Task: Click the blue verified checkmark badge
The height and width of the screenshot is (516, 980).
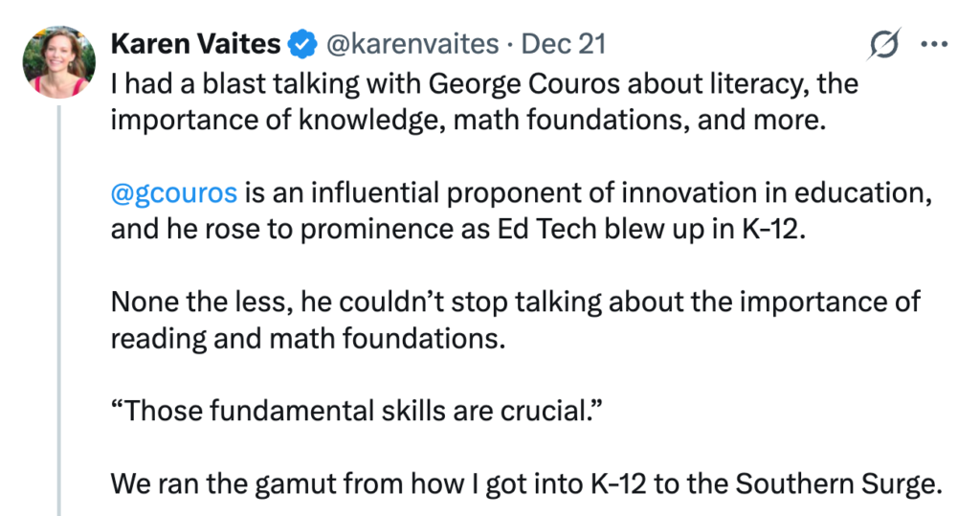Action: pos(302,44)
